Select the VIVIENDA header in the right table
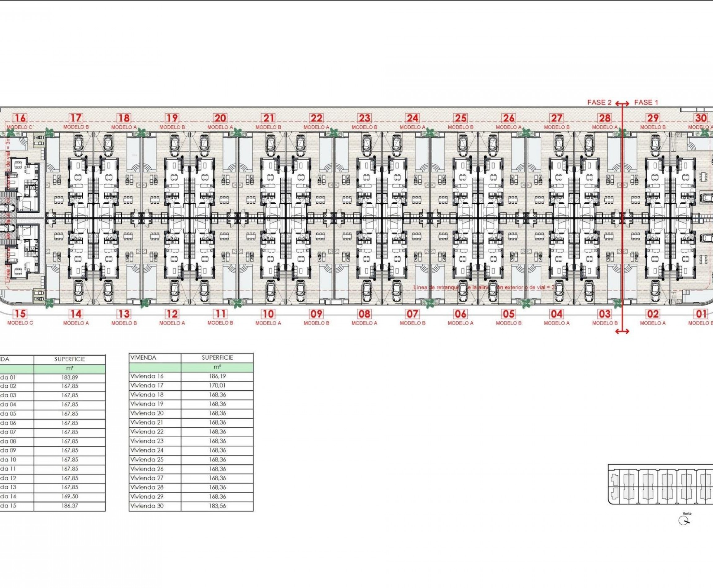 tap(143, 358)
